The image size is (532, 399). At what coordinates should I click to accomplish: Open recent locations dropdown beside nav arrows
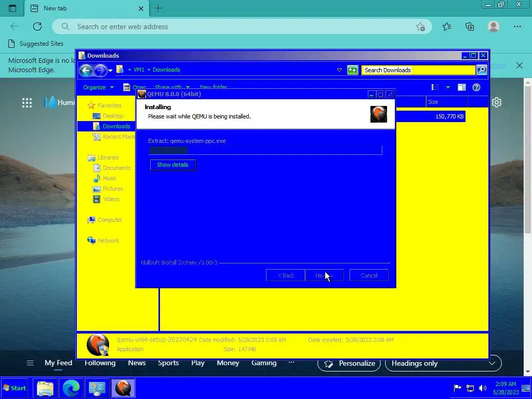pyautogui.click(x=110, y=71)
